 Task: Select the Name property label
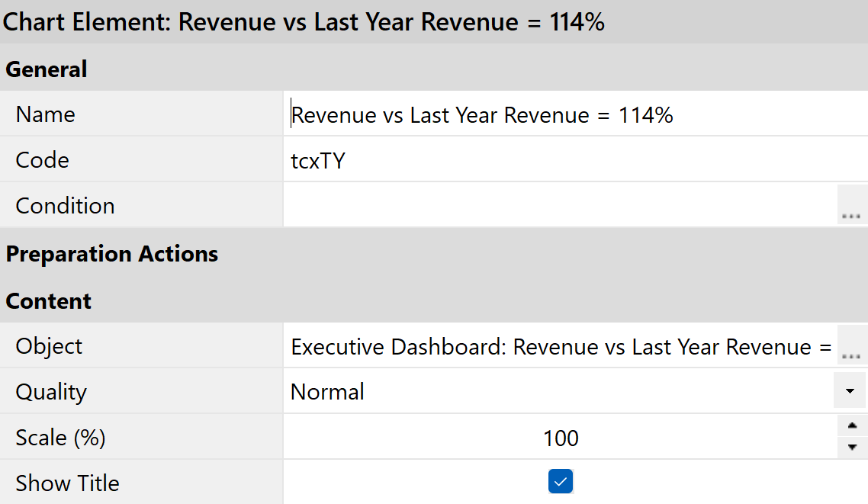pos(46,115)
